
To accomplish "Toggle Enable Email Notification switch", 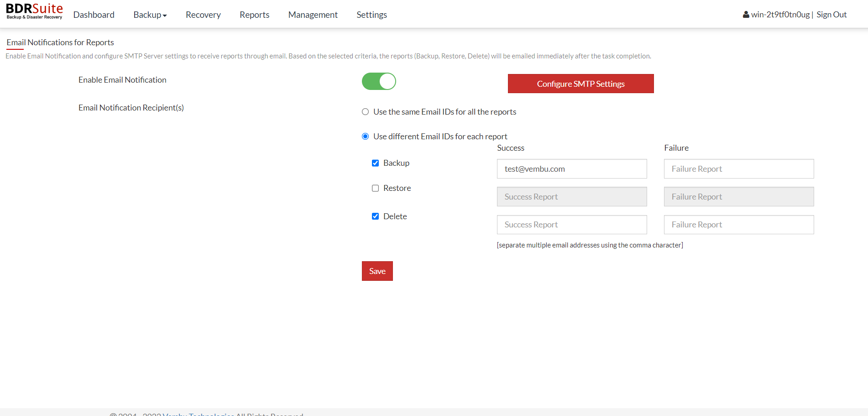I will (379, 81).
